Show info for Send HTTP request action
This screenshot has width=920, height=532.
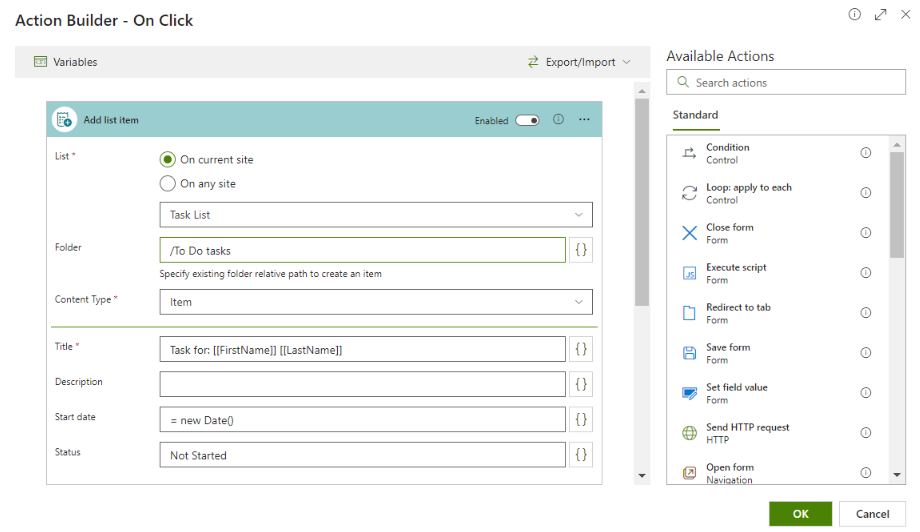(x=865, y=432)
